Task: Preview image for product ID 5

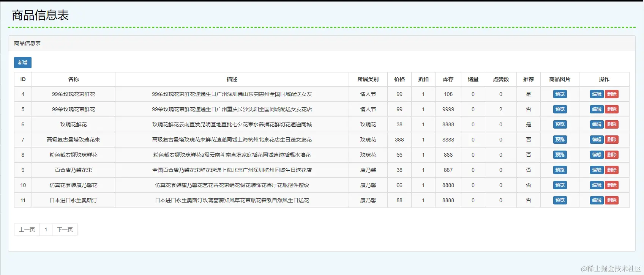Action: coord(560,109)
